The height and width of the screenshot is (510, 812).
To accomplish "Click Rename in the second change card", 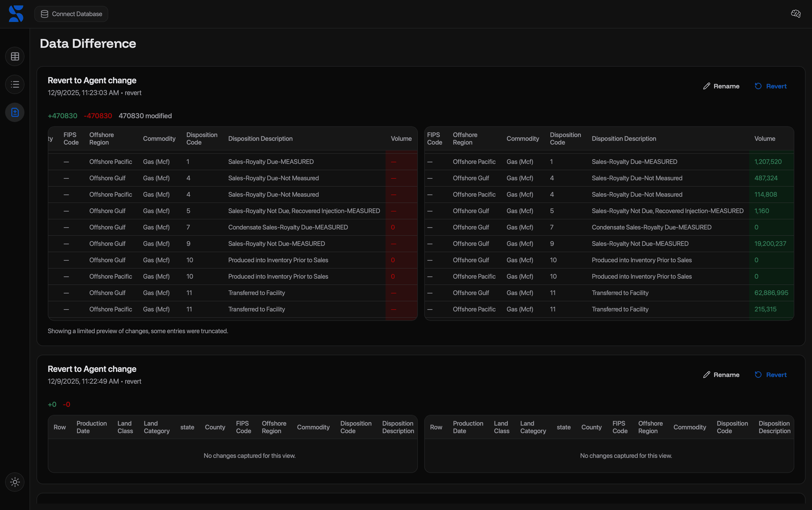I will 726,375.
